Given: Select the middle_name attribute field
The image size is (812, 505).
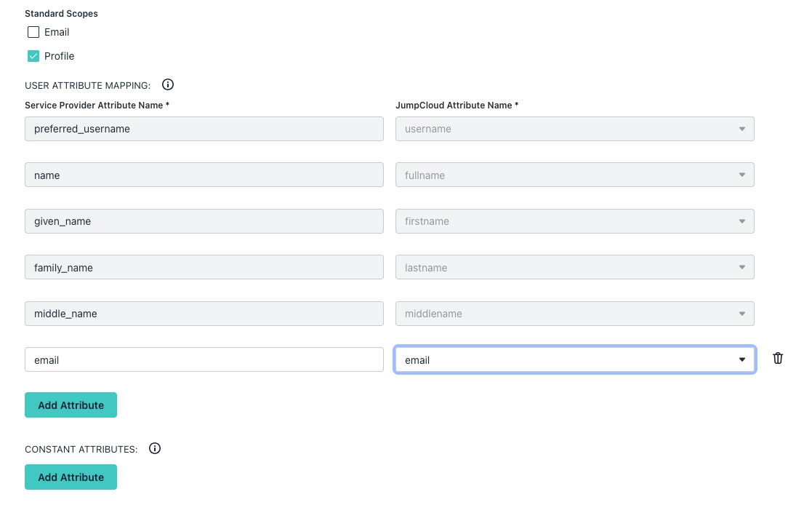Looking at the screenshot, I should [x=204, y=314].
